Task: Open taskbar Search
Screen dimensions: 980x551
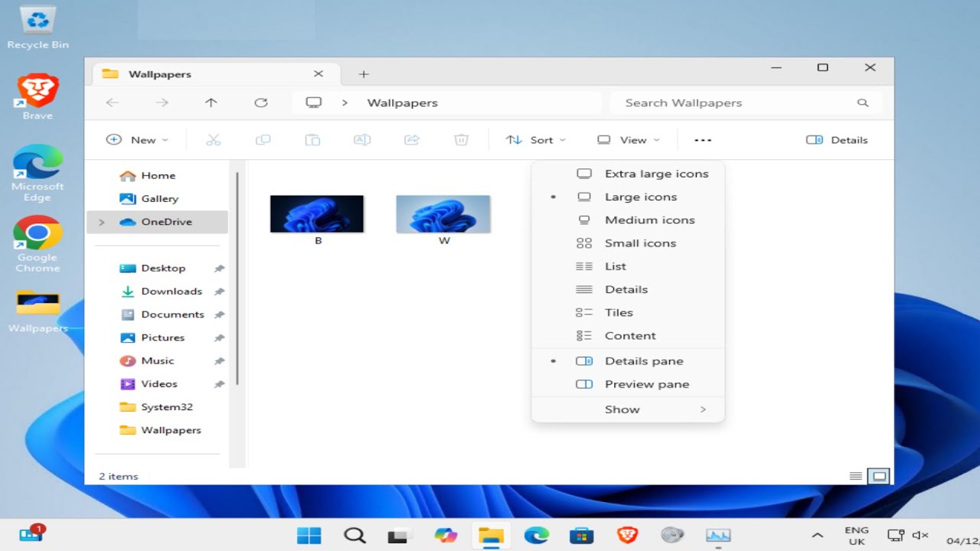Action: 354,536
